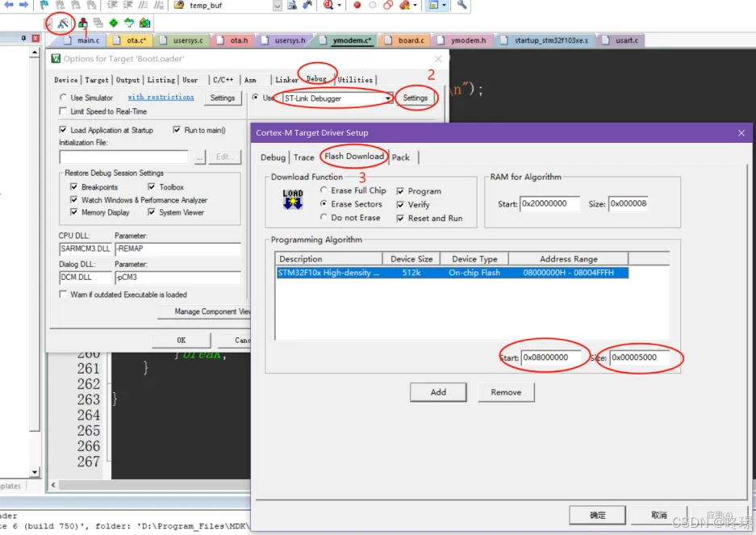Viewport: 756px width, 535px height.
Task: Unindent the selected lines using toolbar icon
Action: [127, 5]
